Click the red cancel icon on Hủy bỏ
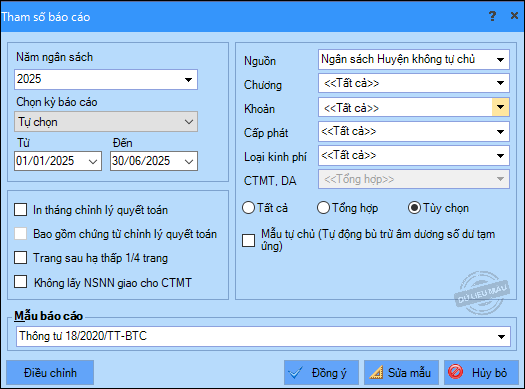The width and height of the screenshot is (525, 389). click(x=456, y=372)
